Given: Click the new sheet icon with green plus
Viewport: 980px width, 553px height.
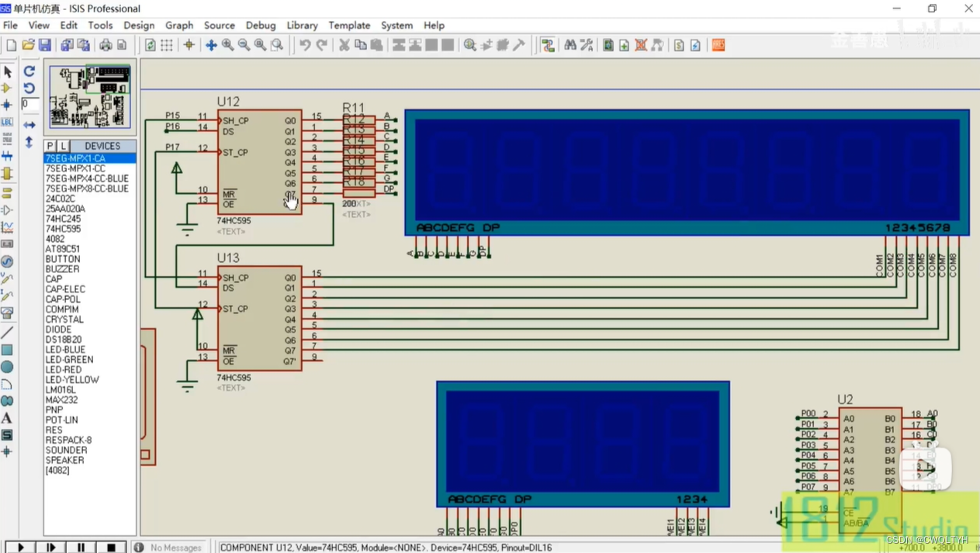Looking at the screenshot, I should tap(625, 46).
